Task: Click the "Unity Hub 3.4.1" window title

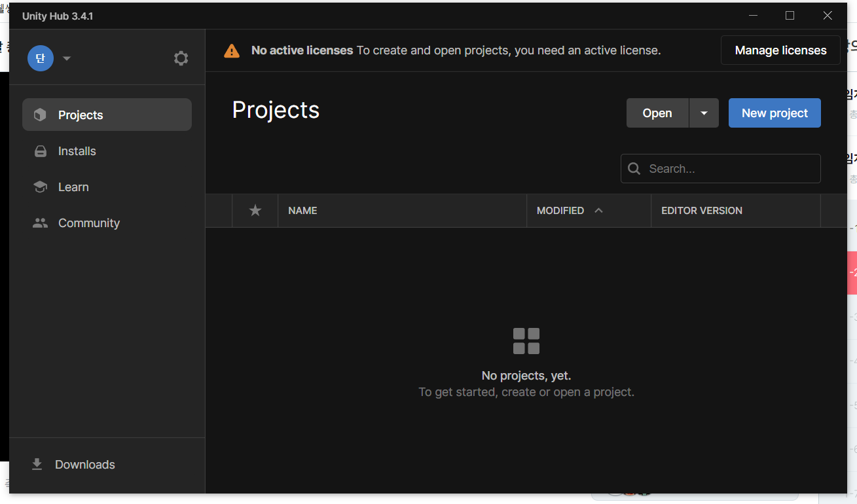Action: [58, 16]
